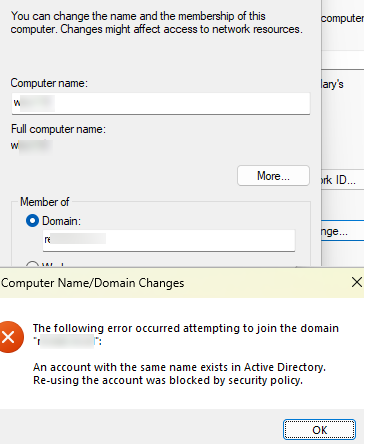Click the Domain: radio label text
Image resolution: width=366 pixels, height=444 pixels.
click(61, 221)
